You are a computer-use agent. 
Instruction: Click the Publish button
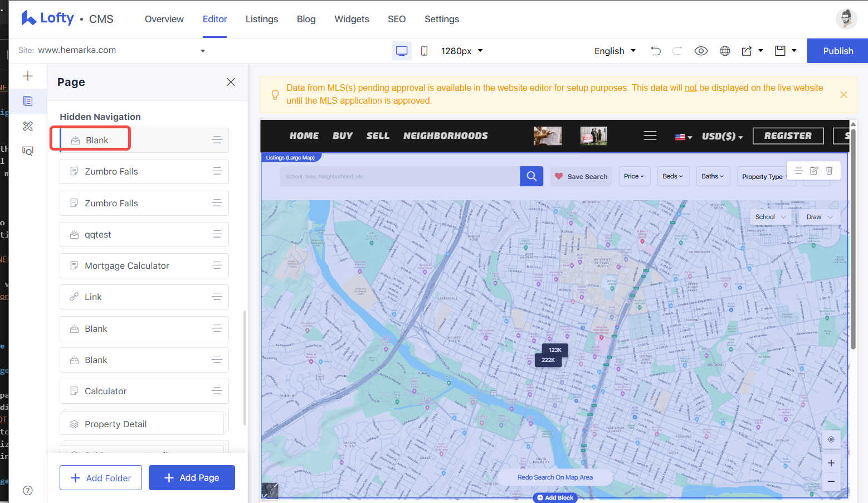click(837, 51)
